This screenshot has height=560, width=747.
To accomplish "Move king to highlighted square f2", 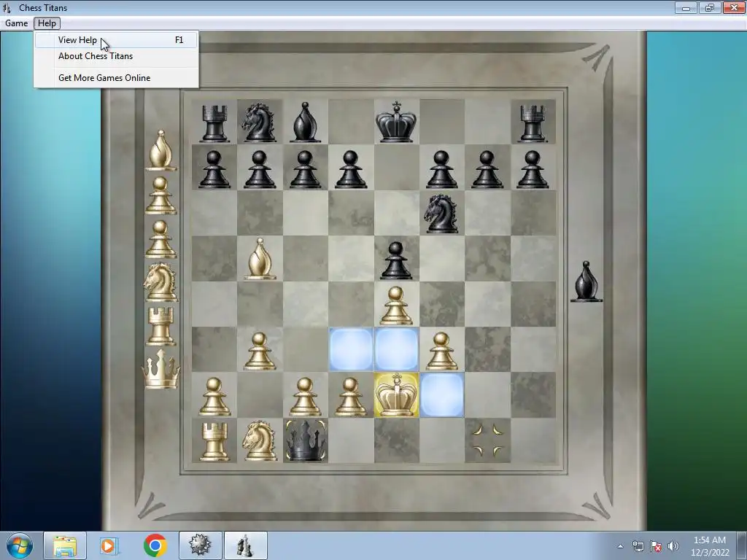I will coord(442,394).
